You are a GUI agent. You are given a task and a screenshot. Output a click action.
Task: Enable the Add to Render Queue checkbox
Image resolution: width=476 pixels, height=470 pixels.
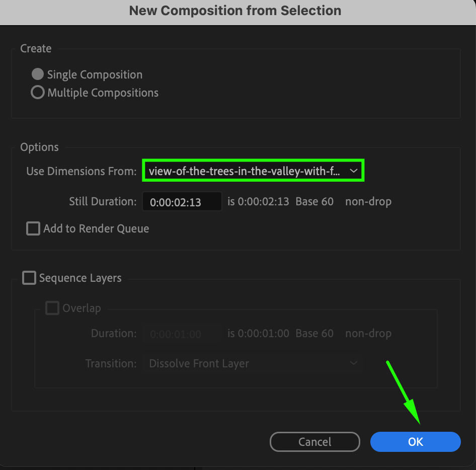33,228
